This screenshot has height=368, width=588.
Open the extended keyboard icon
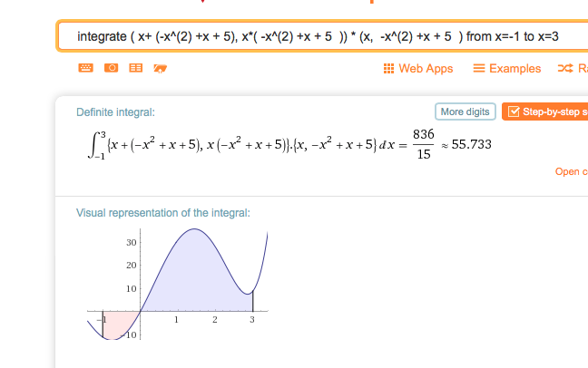coord(85,68)
